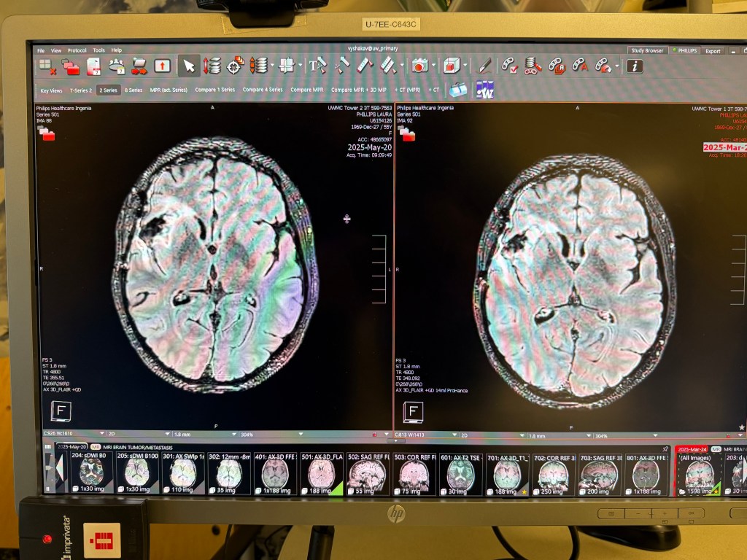Select the scalpel cut tool

click(484, 66)
